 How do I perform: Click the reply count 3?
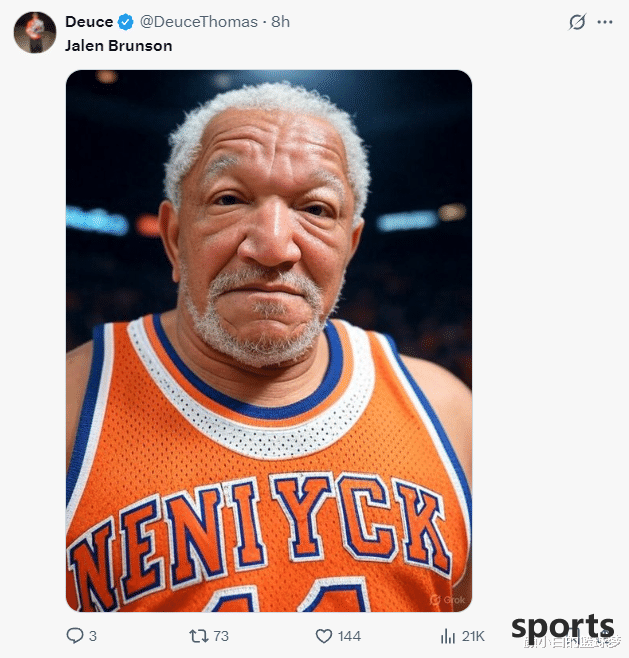coord(93,636)
